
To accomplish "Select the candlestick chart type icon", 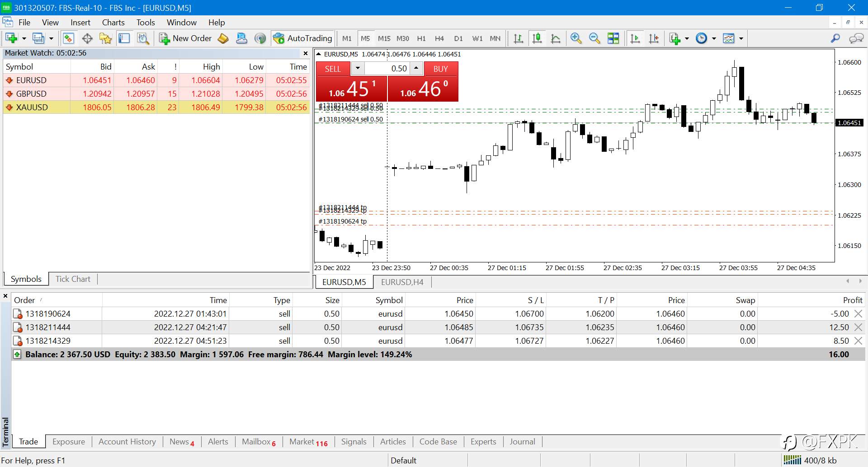I will [537, 38].
